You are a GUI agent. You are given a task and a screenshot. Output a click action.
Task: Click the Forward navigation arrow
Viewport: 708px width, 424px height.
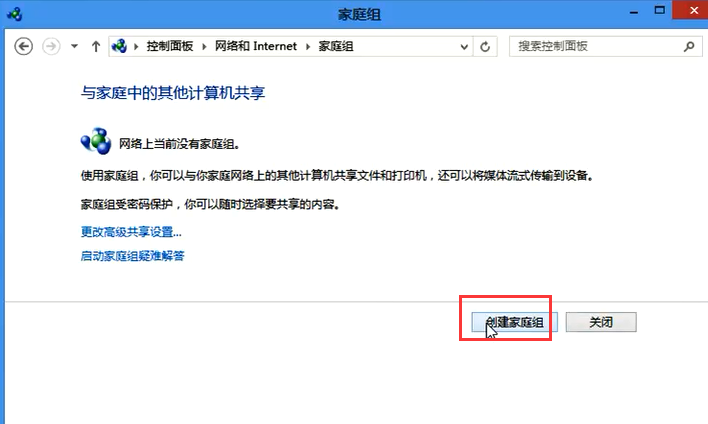51,46
